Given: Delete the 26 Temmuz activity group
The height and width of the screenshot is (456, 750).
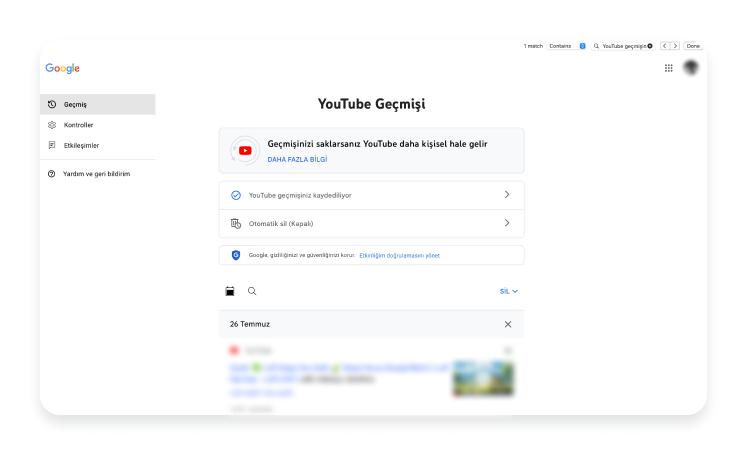Looking at the screenshot, I should [x=508, y=324].
